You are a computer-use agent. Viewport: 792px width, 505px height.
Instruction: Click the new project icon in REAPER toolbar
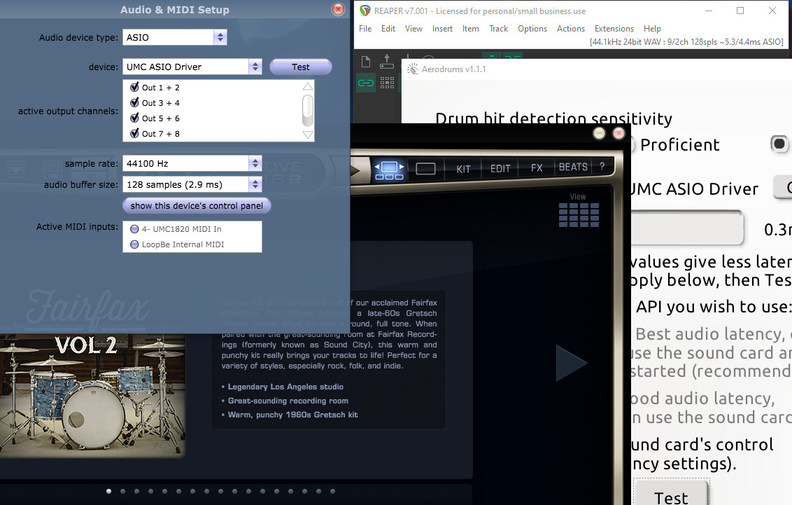[x=366, y=62]
